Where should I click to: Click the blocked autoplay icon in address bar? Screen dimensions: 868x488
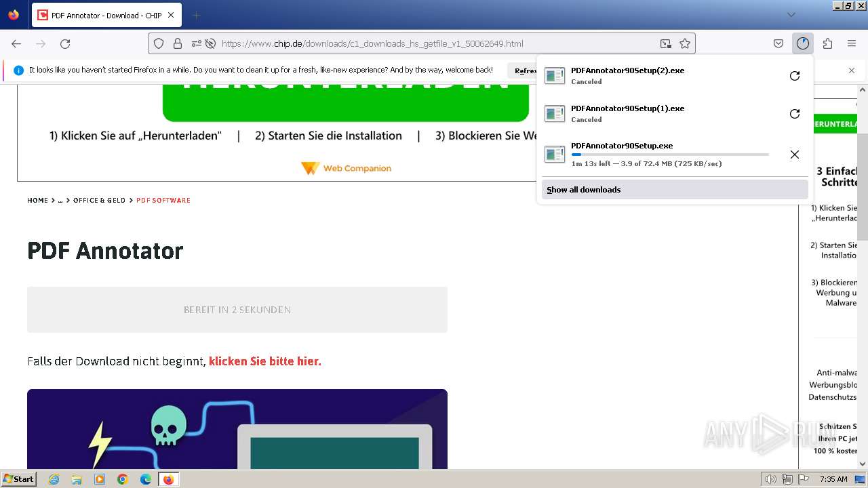coord(210,43)
